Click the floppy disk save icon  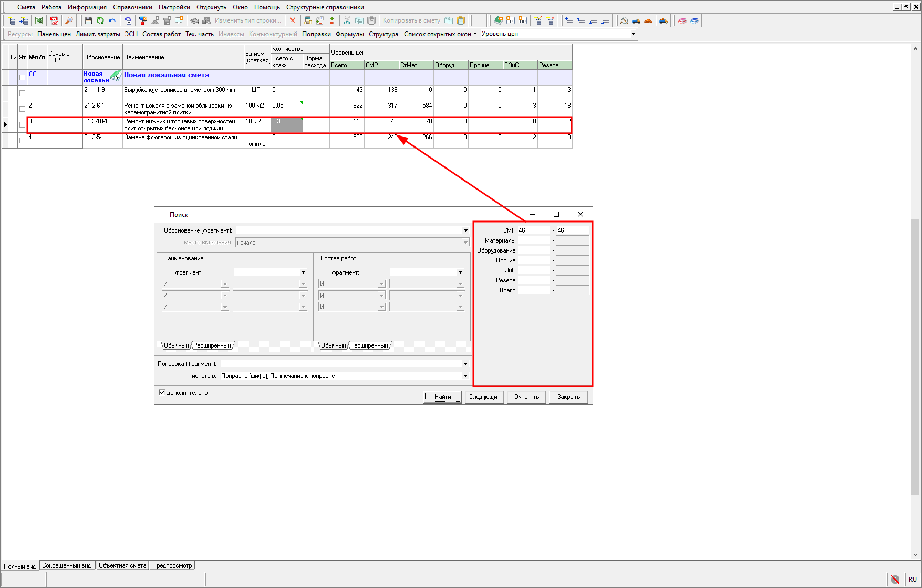coord(88,20)
